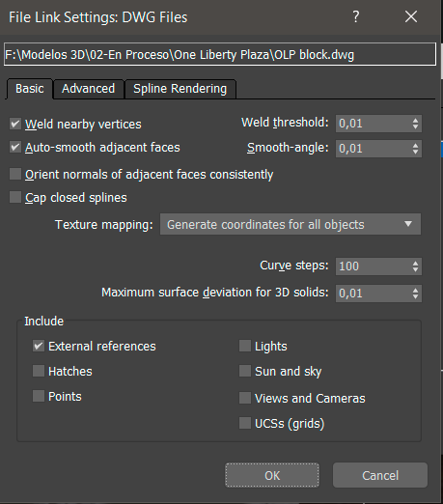Screen dimensions: 443x504
Task: Enable Cap closed splines option
Action: [x=15, y=197]
